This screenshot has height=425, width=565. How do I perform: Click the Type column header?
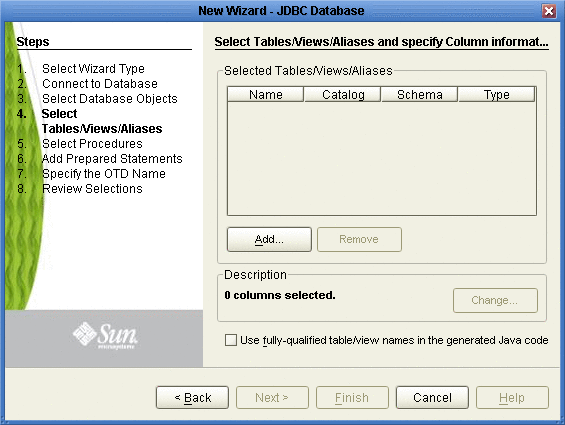click(x=497, y=94)
